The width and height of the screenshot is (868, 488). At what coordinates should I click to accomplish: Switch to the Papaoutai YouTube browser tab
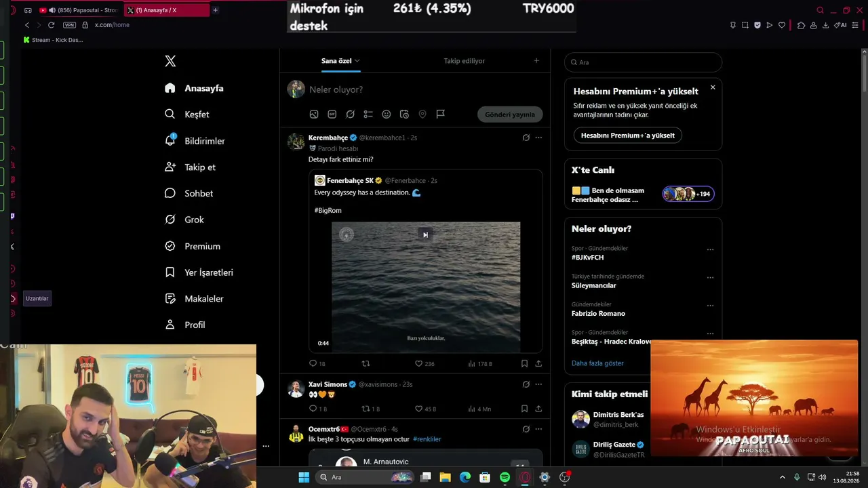tap(79, 10)
